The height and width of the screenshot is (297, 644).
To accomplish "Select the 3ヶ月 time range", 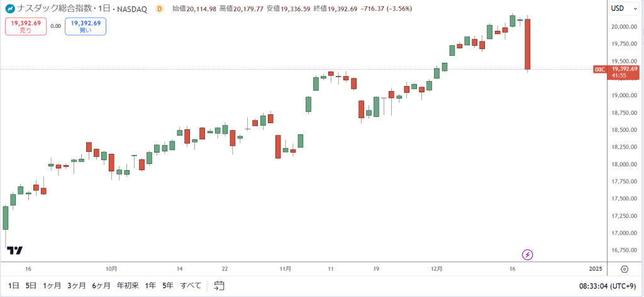I will point(77,286).
